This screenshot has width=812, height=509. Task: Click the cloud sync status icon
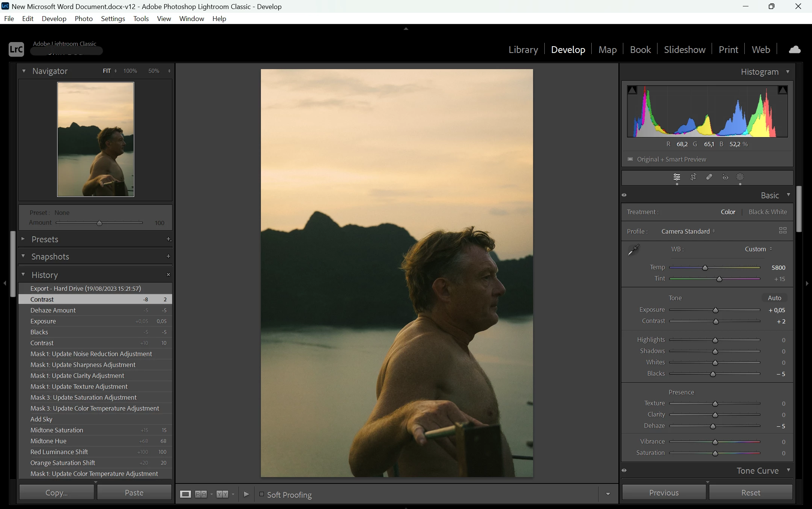(x=794, y=50)
